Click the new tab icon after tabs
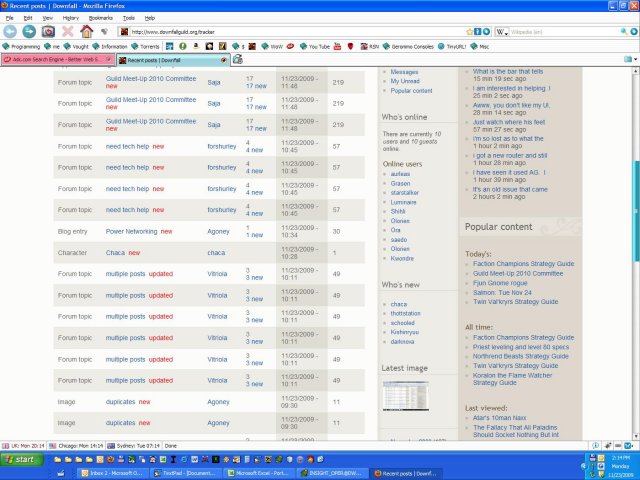Viewport: 640px width, 480px height. [x=238, y=60]
